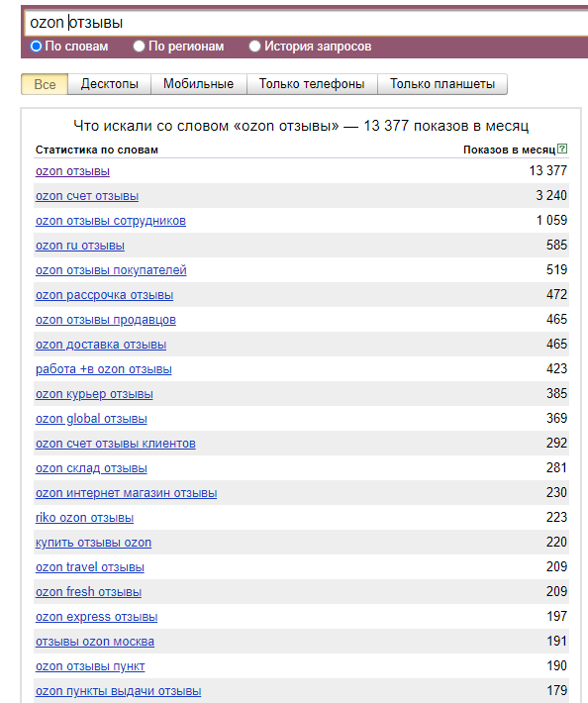Click the 190 impressions value
The height and width of the screenshot is (703, 588).
click(557, 665)
